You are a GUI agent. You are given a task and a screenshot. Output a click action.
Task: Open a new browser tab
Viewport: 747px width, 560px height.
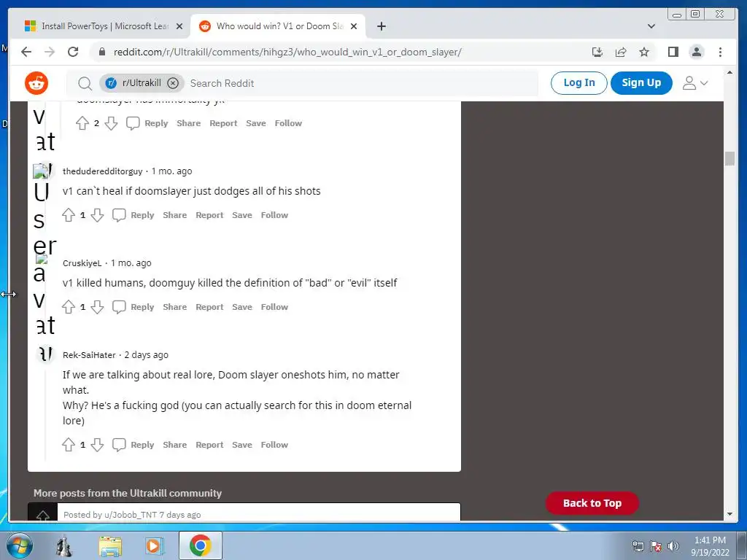[x=381, y=27]
